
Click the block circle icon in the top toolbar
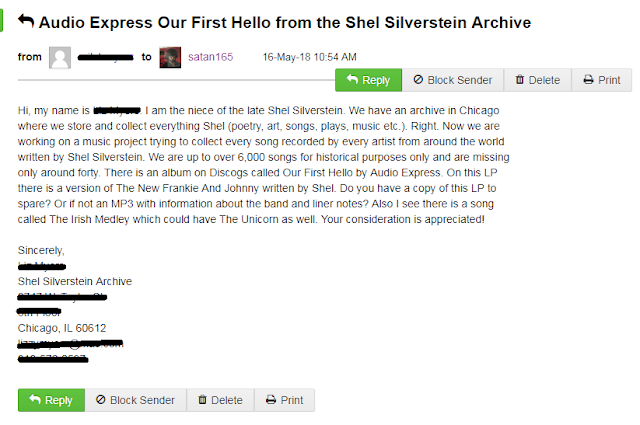click(x=418, y=80)
